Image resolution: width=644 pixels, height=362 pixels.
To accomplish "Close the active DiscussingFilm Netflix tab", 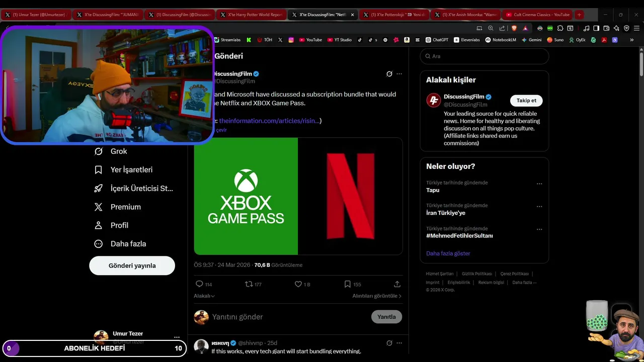I will coord(352,15).
